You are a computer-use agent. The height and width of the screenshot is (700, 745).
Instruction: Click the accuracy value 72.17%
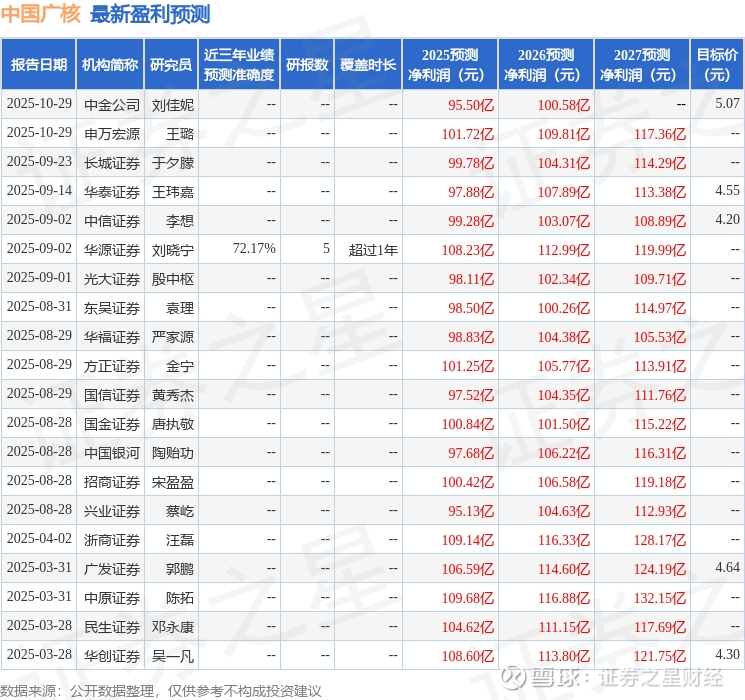[x=254, y=248]
